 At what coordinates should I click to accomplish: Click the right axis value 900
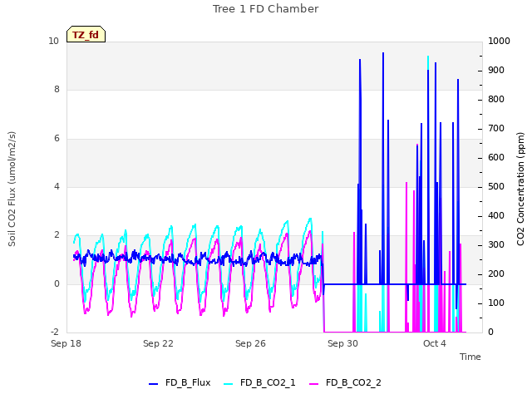point(496,70)
